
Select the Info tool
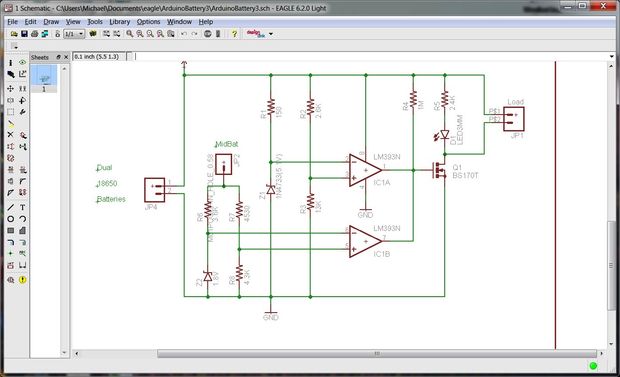coord(11,63)
